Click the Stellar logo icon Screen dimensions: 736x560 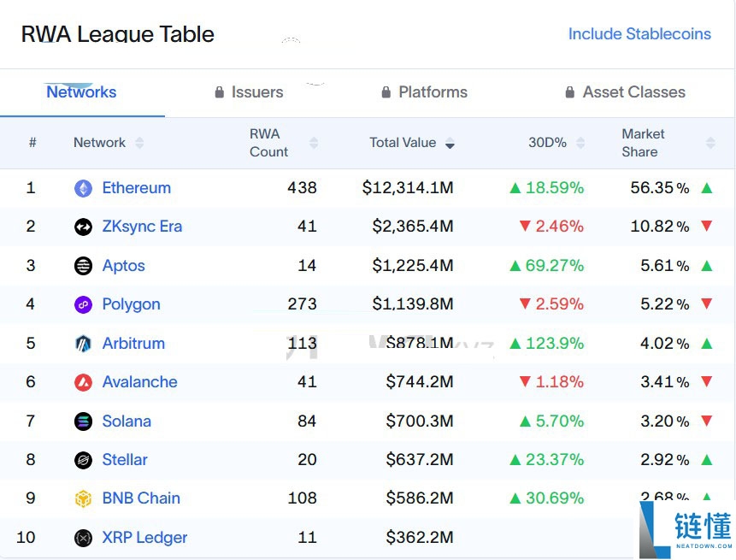coord(83,460)
